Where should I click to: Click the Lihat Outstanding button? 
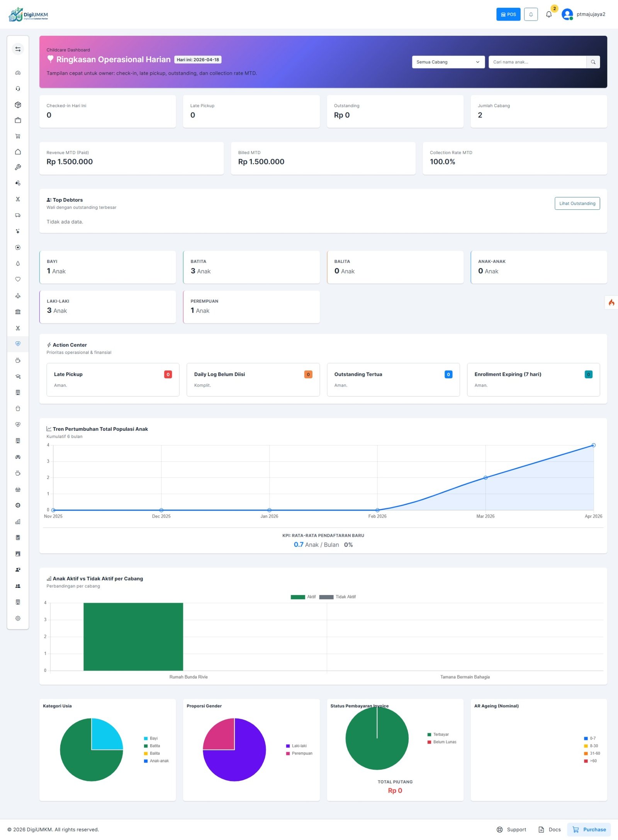click(x=577, y=204)
